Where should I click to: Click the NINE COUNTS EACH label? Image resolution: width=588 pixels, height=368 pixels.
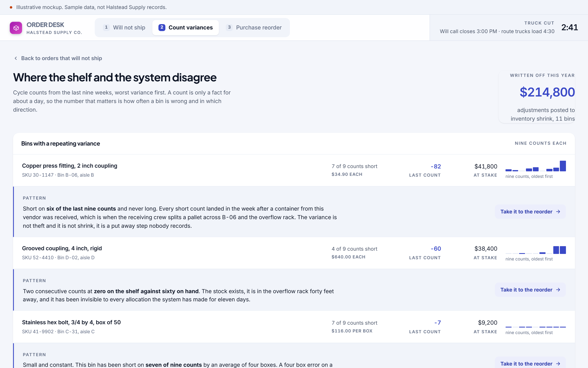[540, 143]
